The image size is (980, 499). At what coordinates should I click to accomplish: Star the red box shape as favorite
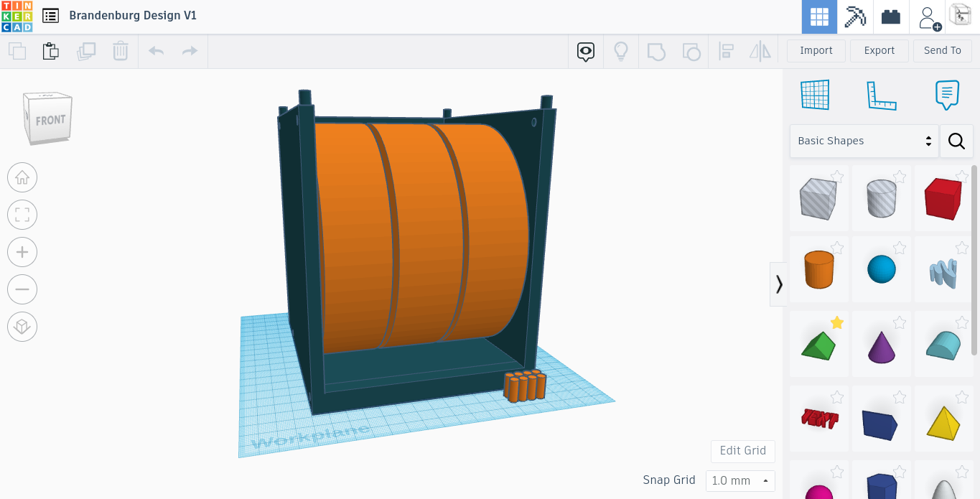coord(962,176)
